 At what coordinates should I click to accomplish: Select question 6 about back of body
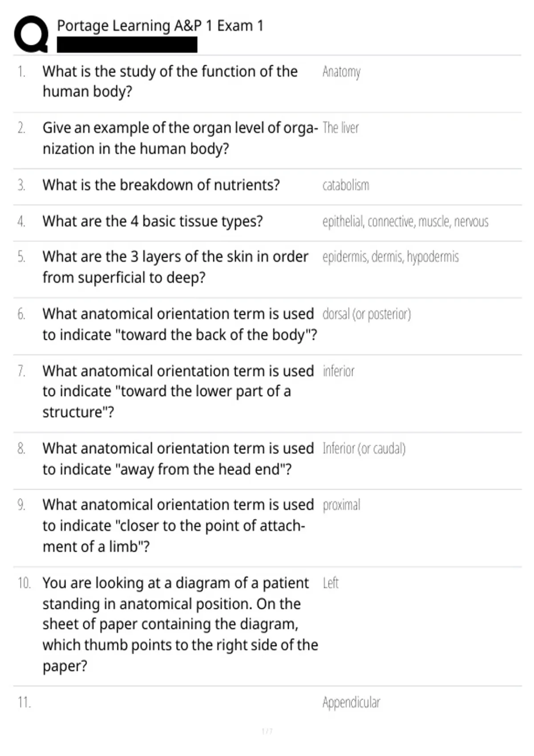[x=180, y=324]
